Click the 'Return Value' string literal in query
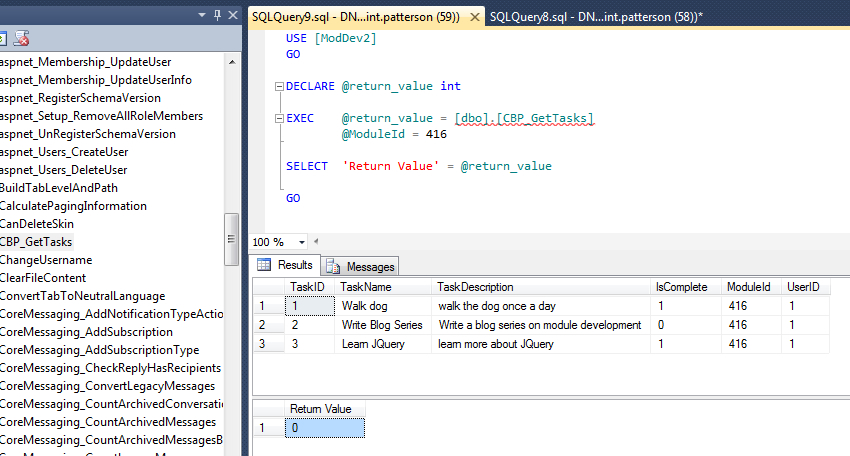 coord(390,166)
